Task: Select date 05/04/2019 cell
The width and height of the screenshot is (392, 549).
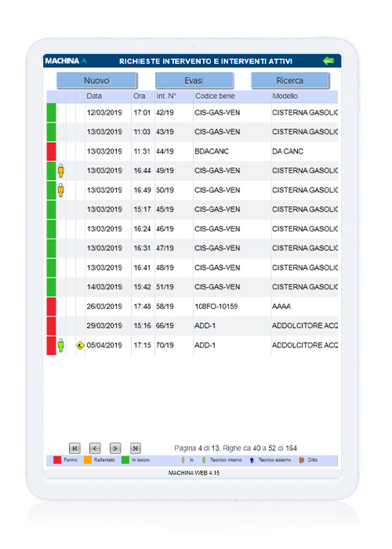Action: point(104,346)
